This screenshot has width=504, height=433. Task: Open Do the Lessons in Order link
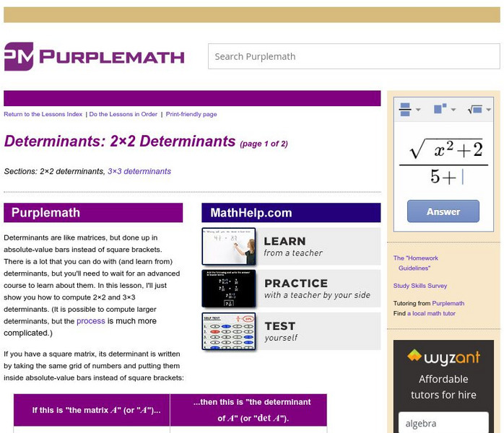pos(123,114)
